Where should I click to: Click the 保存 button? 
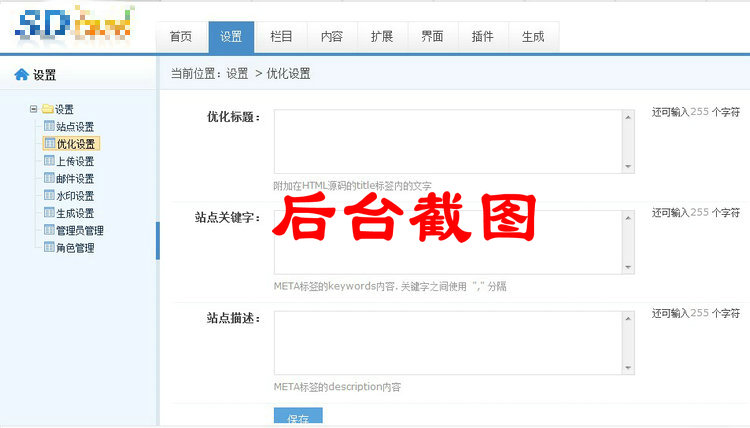(298, 418)
